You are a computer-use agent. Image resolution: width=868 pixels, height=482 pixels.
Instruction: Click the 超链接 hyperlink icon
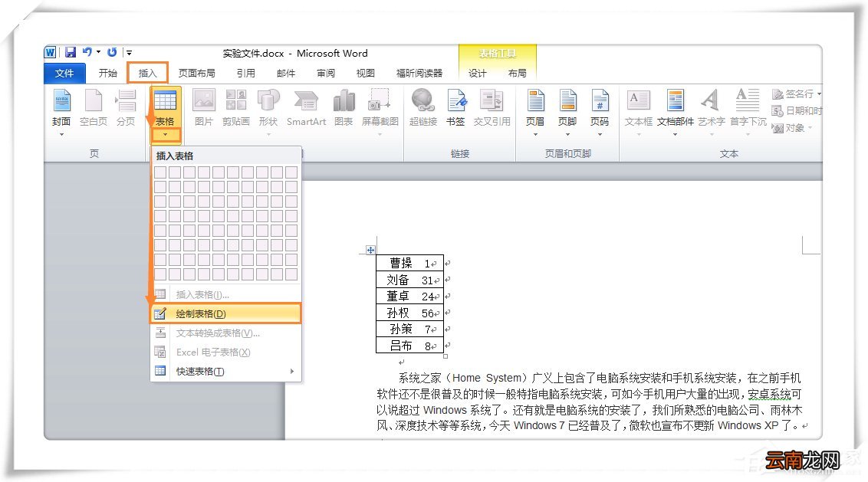pyautogui.click(x=423, y=100)
